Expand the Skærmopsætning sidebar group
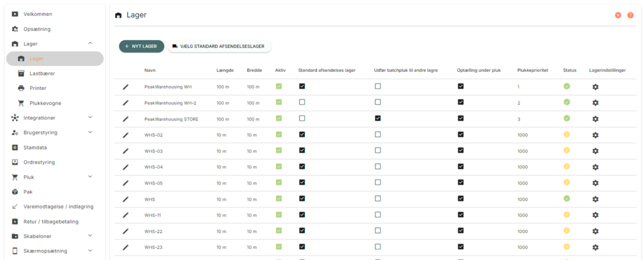Viewport: 644px width, 260px height. [91, 251]
